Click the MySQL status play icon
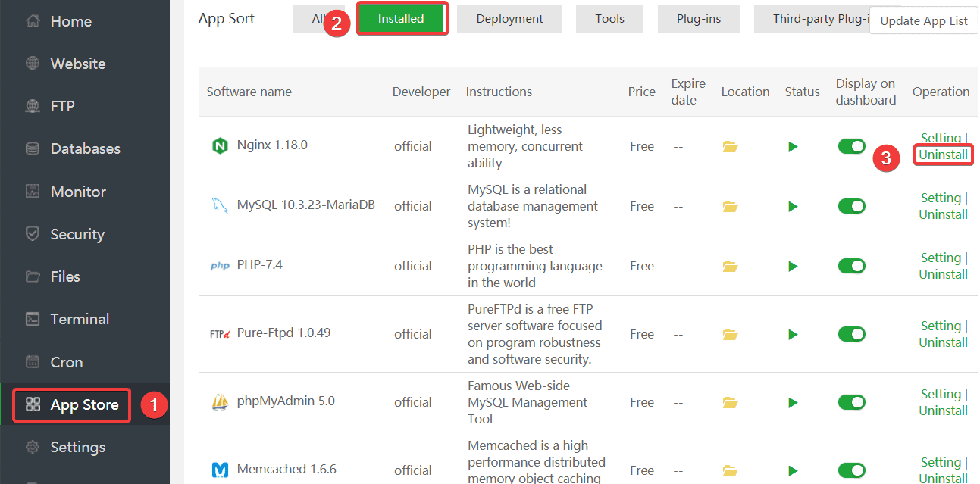 coord(793,206)
